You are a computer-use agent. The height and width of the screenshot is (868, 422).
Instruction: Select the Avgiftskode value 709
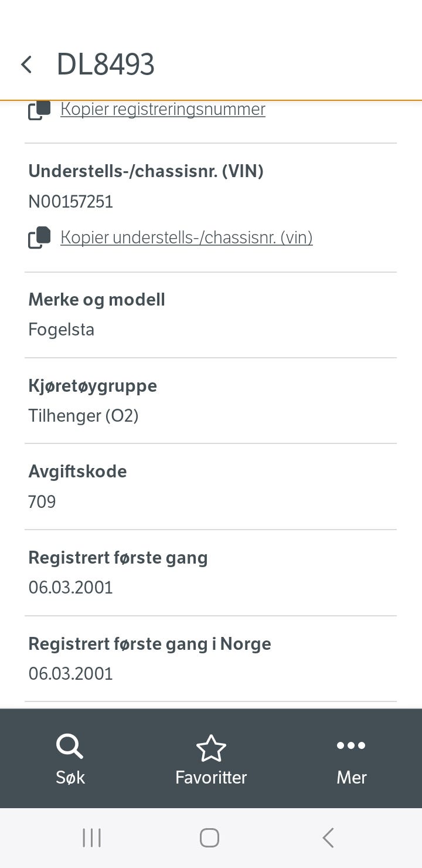pos(42,501)
